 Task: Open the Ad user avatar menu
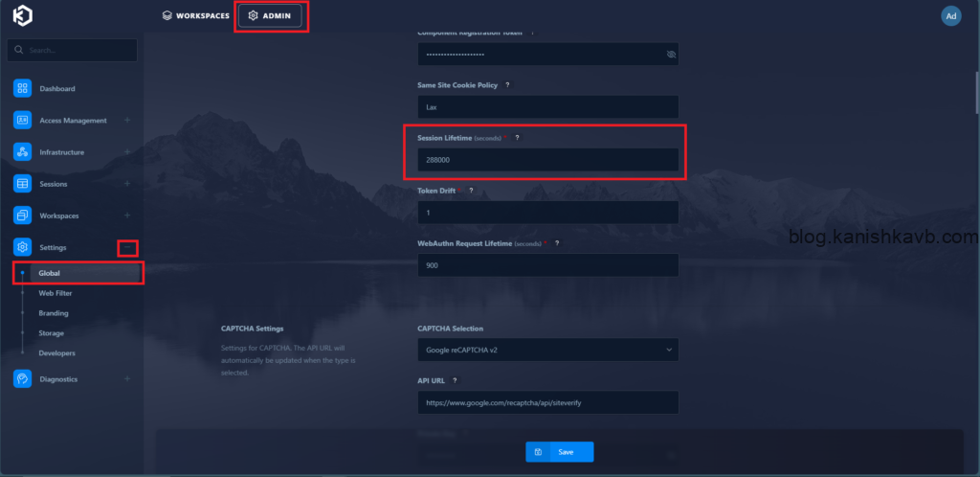click(950, 16)
